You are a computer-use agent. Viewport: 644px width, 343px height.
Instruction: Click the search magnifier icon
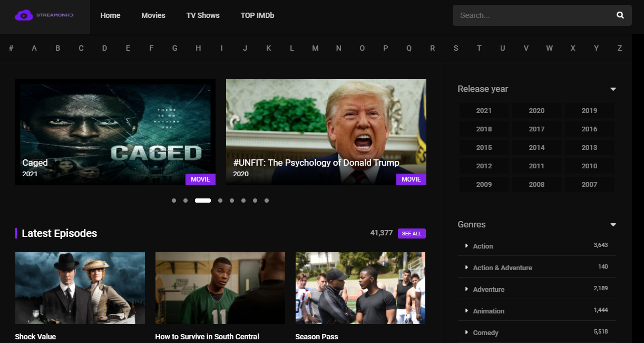pos(620,15)
